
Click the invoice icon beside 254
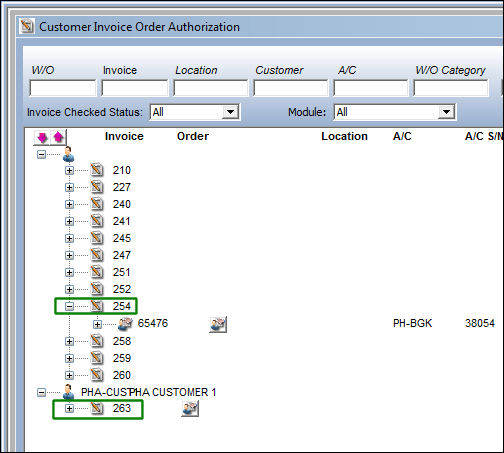(x=97, y=306)
